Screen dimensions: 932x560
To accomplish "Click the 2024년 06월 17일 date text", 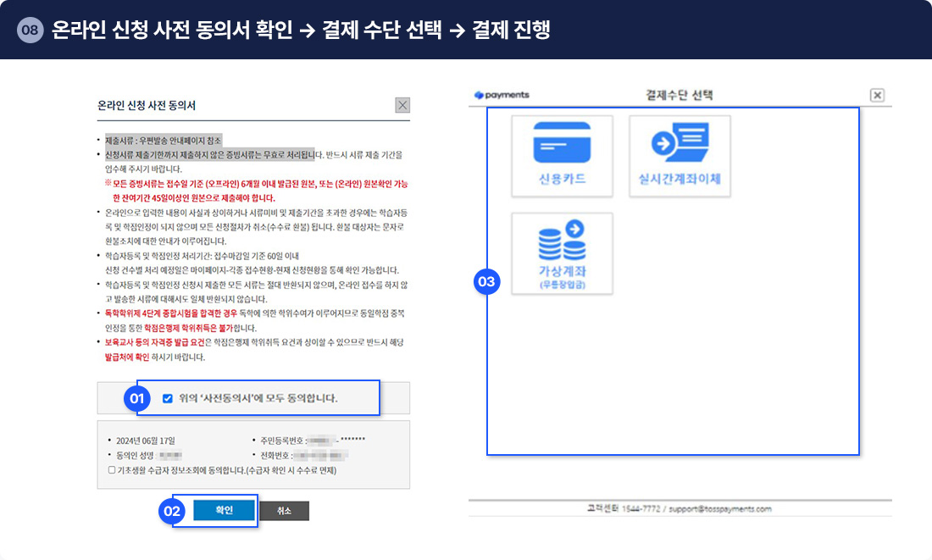I will (x=146, y=441).
